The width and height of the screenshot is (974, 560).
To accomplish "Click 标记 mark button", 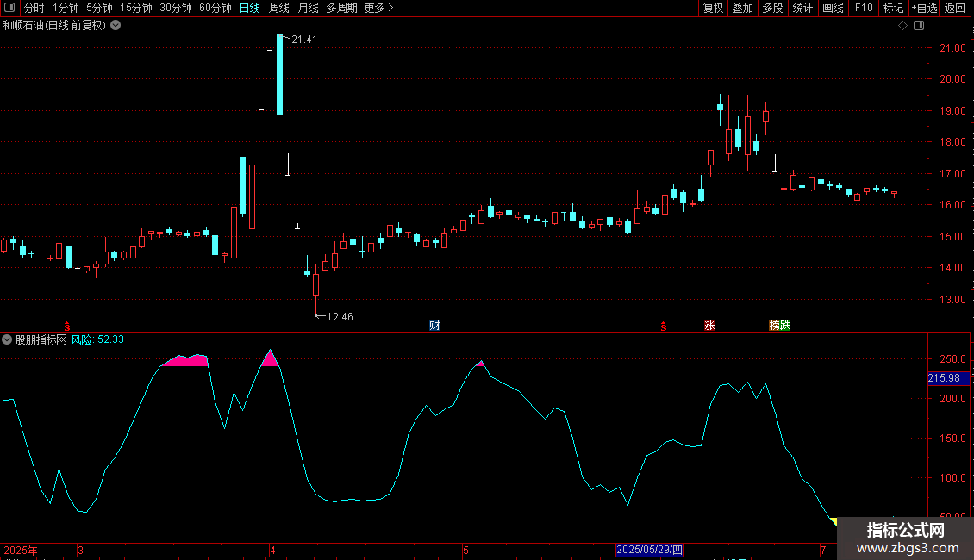I will pyautogui.click(x=893, y=8).
